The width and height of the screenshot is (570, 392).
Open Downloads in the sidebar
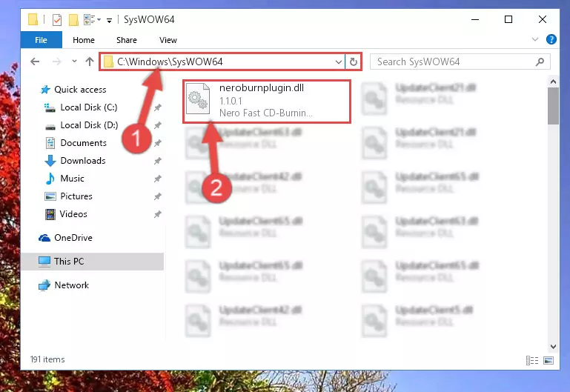point(76,161)
